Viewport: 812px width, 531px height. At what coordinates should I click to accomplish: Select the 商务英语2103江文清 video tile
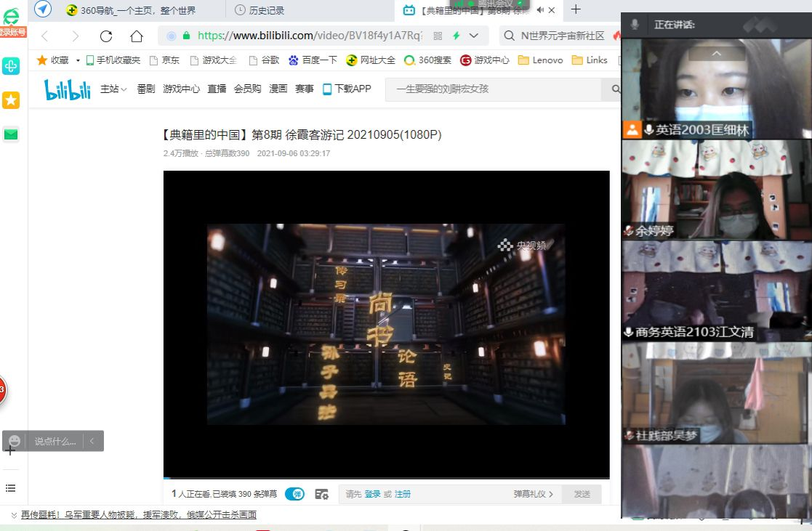coord(717,291)
